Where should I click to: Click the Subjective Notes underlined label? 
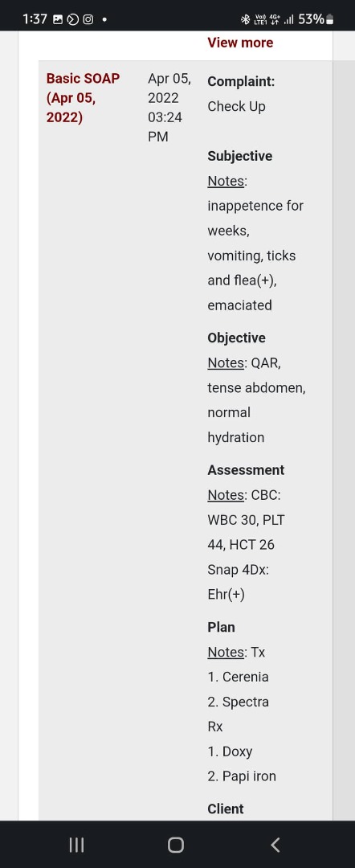(x=226, y=181)
